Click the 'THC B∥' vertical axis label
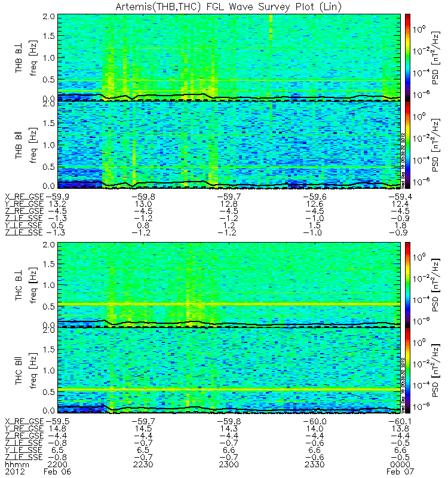 point(19,371)
